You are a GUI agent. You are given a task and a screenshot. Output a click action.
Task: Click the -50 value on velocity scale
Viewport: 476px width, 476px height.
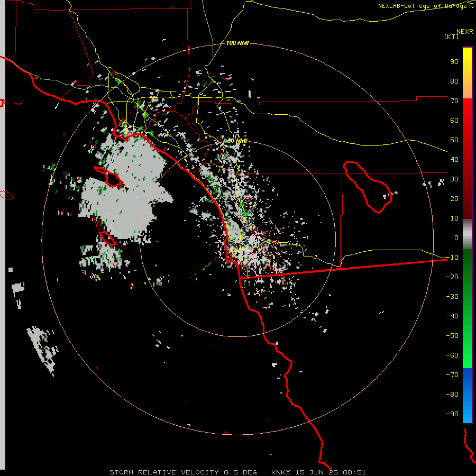(x=452, y=336)
